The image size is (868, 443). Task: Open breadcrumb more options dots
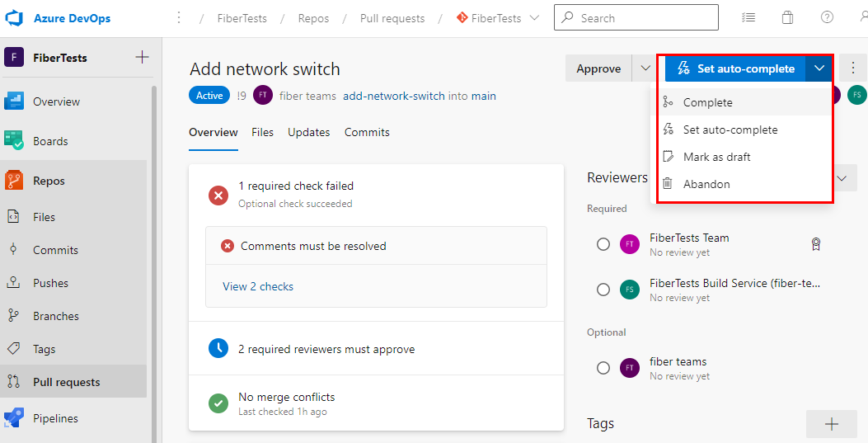tap(179, 18)
